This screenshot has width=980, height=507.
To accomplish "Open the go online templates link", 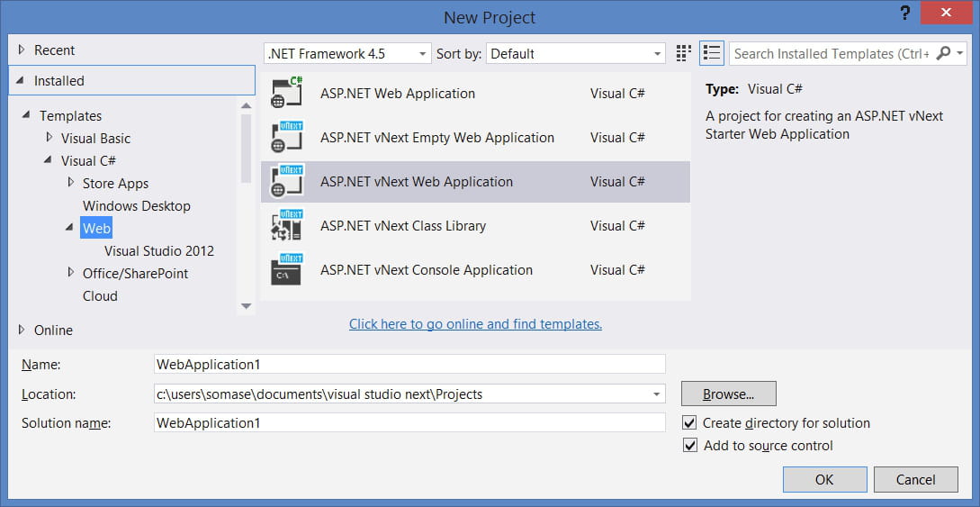I will 476,324.
